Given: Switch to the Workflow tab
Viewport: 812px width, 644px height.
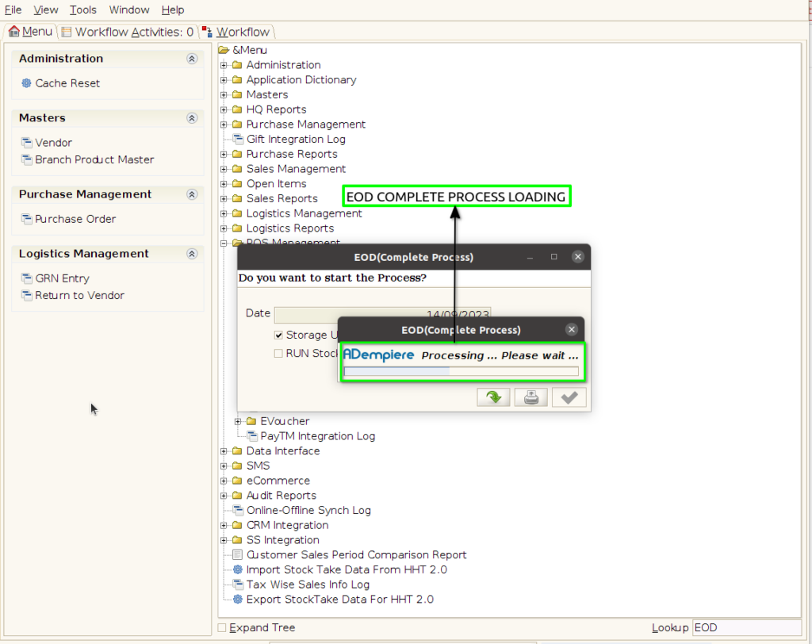Looking at the screenshot, I should [x=237, y=33].
